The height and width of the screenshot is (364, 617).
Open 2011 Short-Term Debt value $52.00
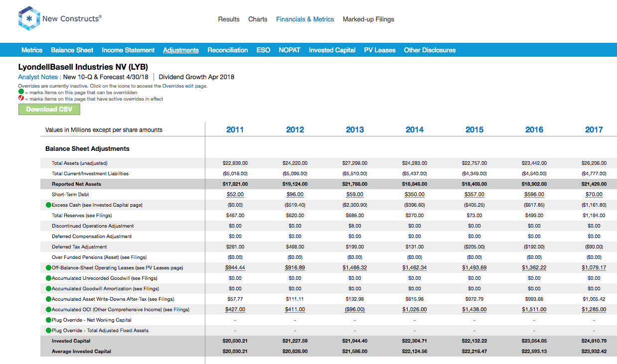235,195
